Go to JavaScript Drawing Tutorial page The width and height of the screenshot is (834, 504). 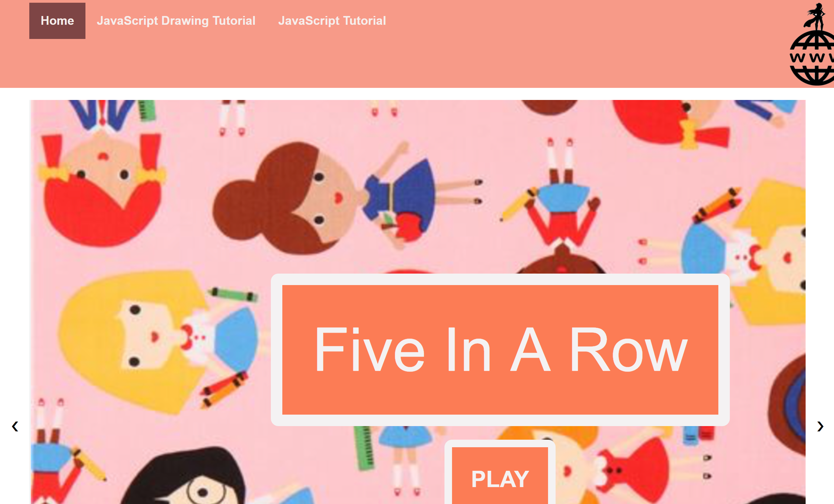[176, 21]
